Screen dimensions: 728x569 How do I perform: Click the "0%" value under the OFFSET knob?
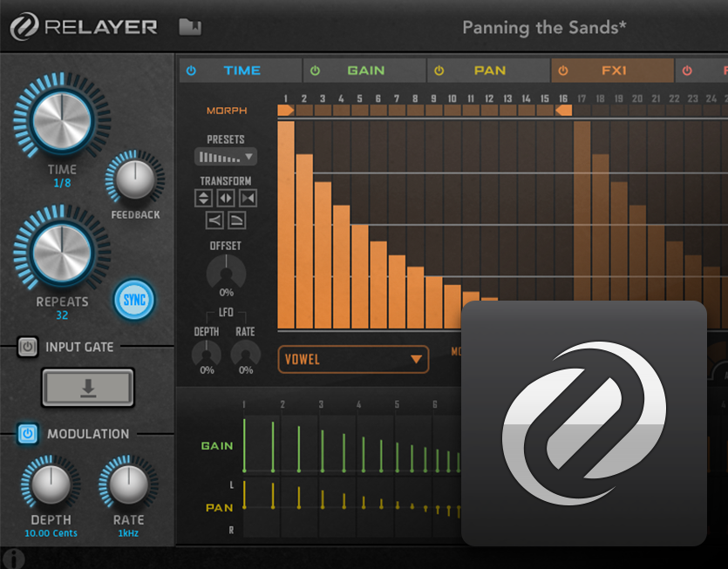pyautogui.click(x=226, y=293)
